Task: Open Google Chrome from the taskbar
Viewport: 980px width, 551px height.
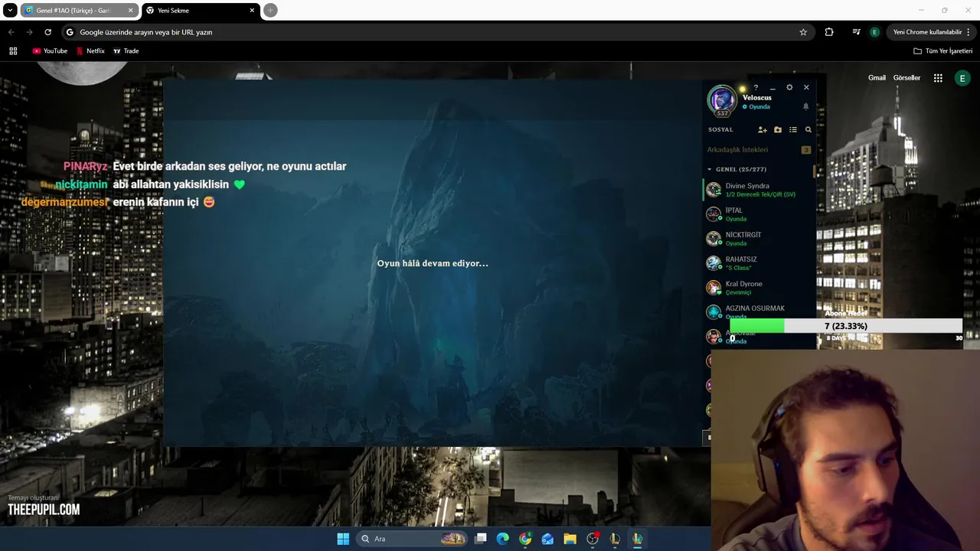Action: (x=525, y=539)
